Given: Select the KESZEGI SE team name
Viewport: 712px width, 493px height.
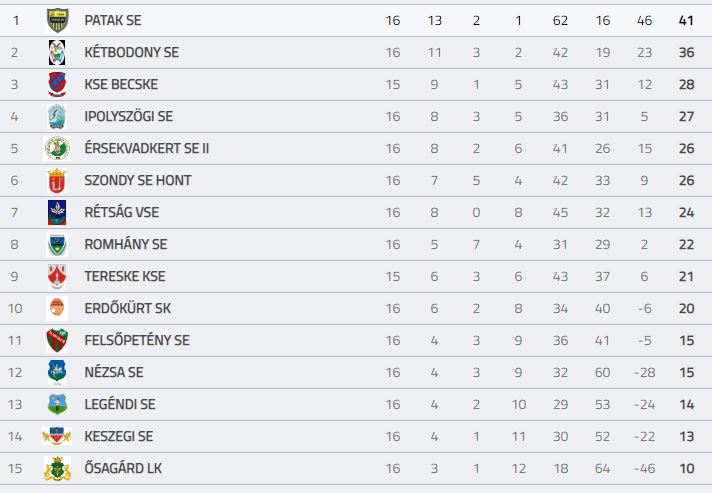Looking at the screenshot, I should pos(119,437).
